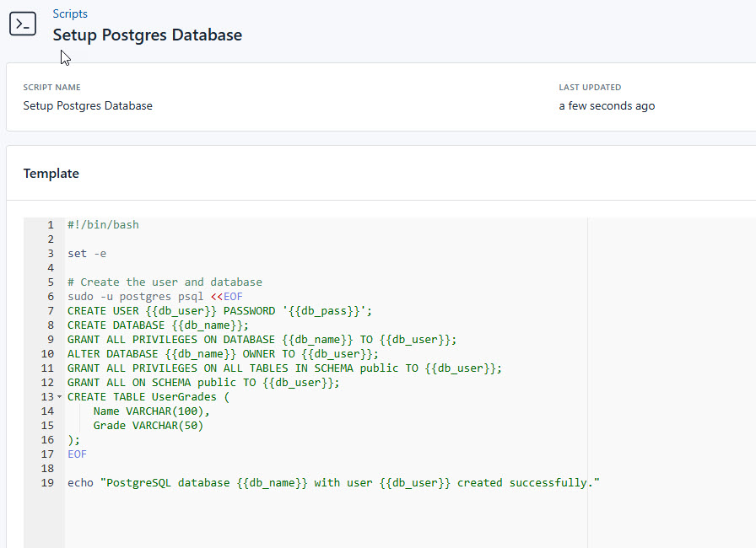This screenshot has width=756, height=548.
Task: Open the Scripts breadcrumb link
Action: tap(70, 13)
